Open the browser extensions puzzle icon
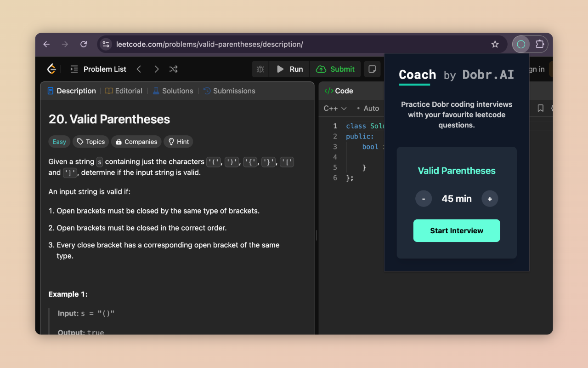This screenshot has height=368, width=588. click(540, 44)
